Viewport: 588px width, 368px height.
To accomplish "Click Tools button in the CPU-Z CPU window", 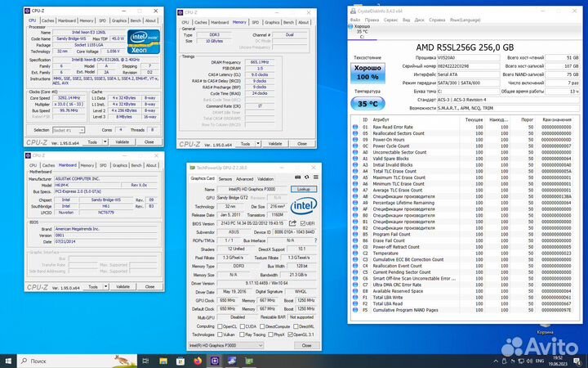I will pyautogui.click(x=92, y=142).
